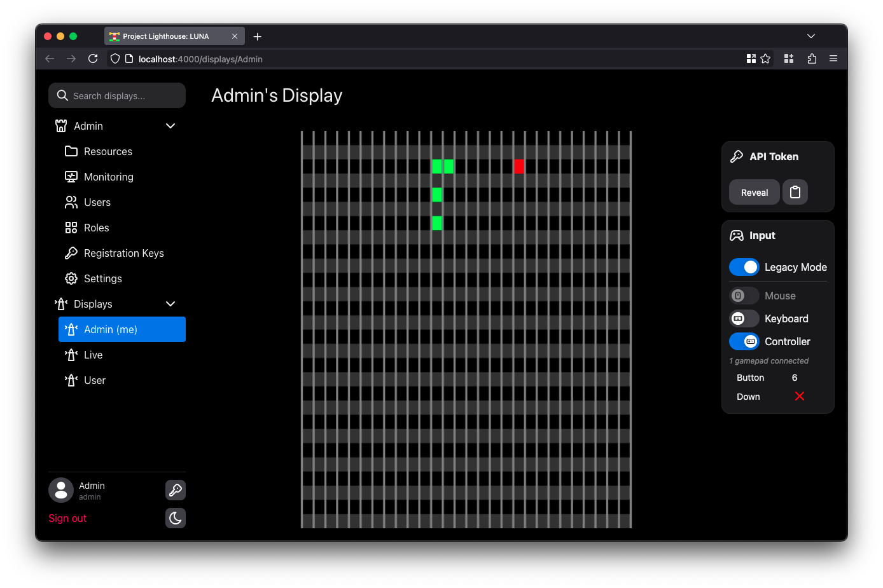Open browser extensions puzzle icon
Image resolution: width=883 pixels, height=588 pixels.
pyautogui.click(x=812, y=58)
